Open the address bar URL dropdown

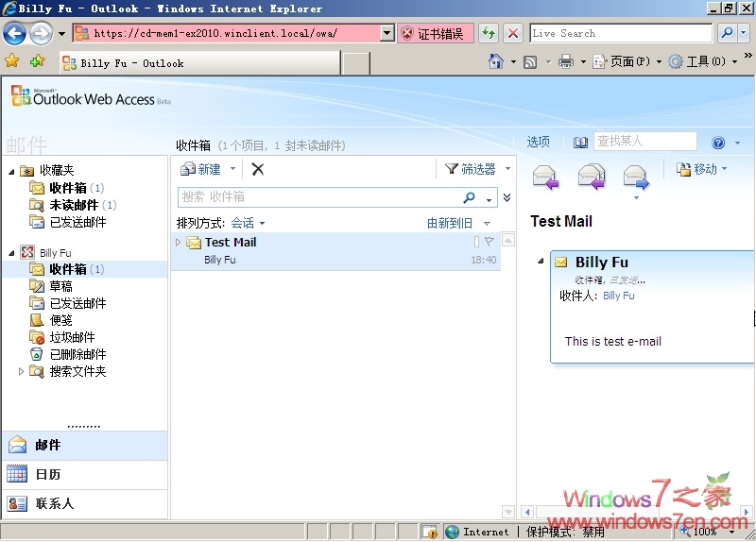387,33
